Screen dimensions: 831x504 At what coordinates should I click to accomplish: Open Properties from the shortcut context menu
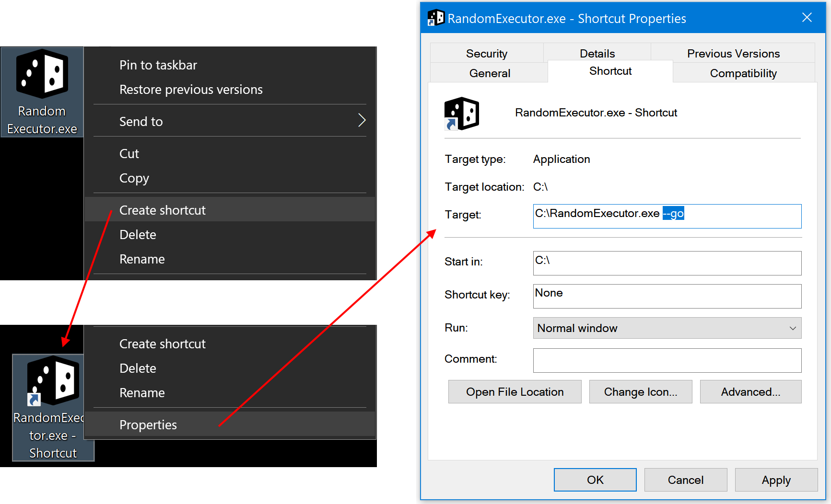tap(148, 424)
